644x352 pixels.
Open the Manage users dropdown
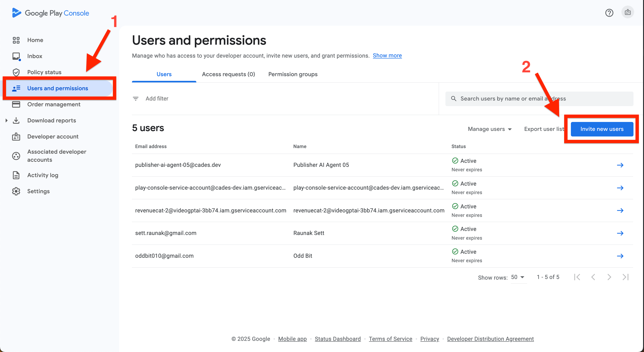click(x=490, y=129)
